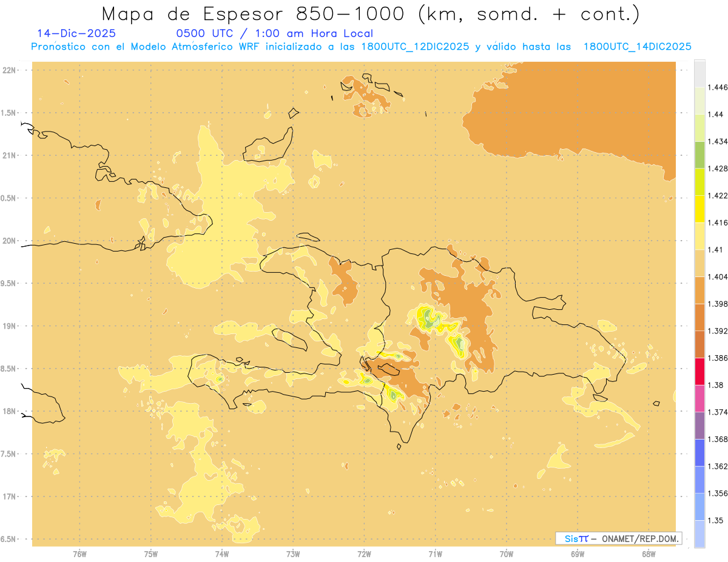Click the light gray legend swatch above 1.446
Screen dimensions: 728x562
699,73
